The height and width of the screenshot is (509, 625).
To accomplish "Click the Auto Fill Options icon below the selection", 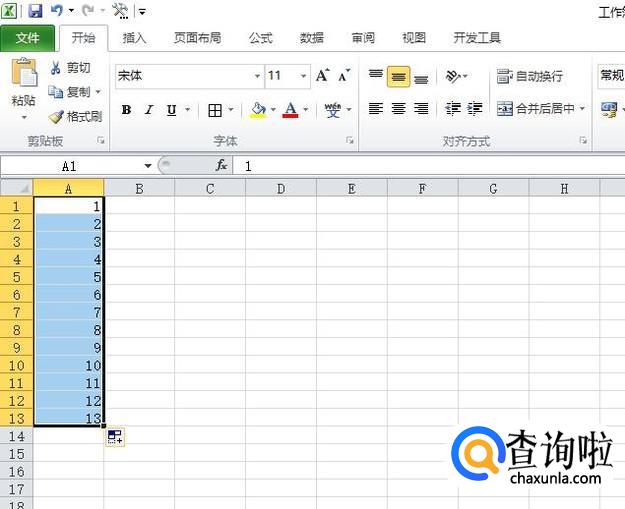I will 114,436.
